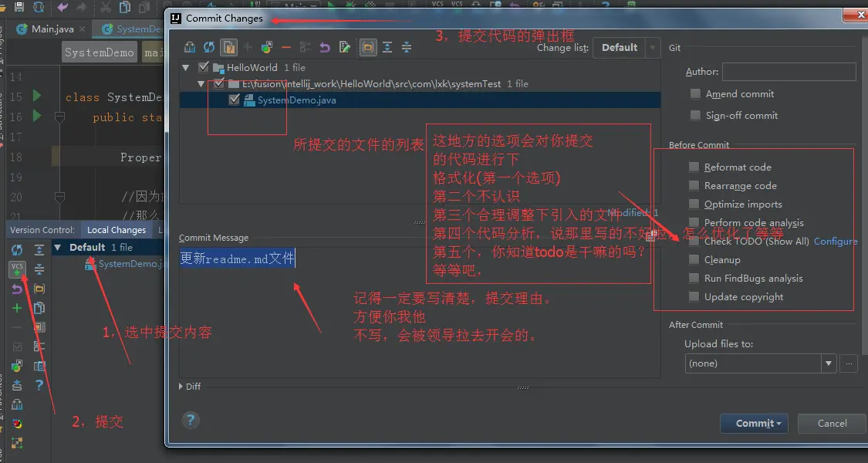Open Upload files to (none) dropdown
Viewport: 868px width, 463px height.
tap(760, 363)
